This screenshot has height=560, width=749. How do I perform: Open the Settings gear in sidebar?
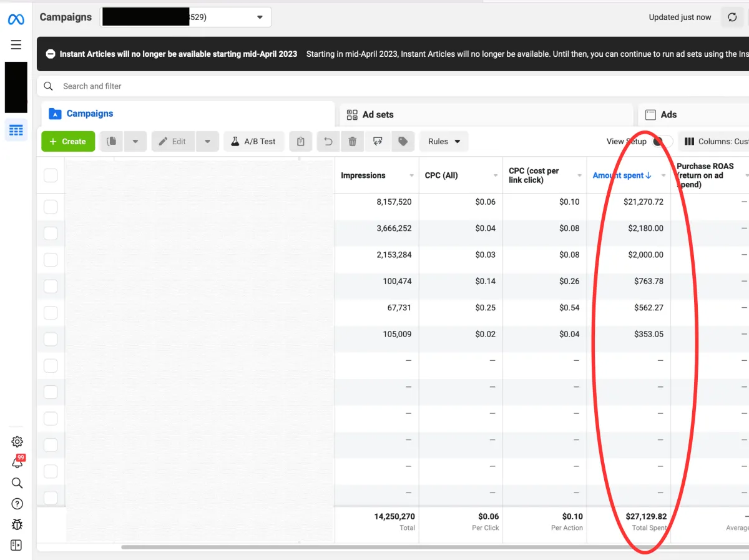click(x=17, y=442)
